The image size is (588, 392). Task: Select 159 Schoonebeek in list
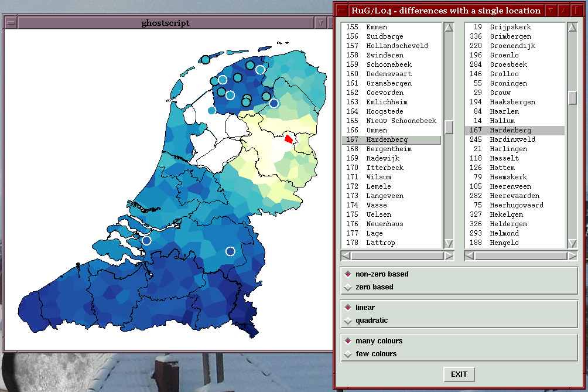[x=391, y=64]
